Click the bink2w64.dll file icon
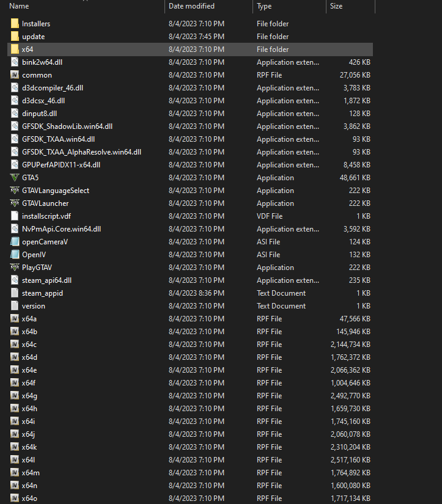 click(15, 62)
